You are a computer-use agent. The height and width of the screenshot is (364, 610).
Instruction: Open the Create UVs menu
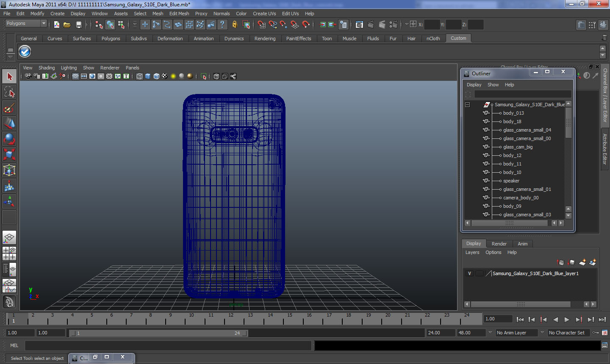264,14
